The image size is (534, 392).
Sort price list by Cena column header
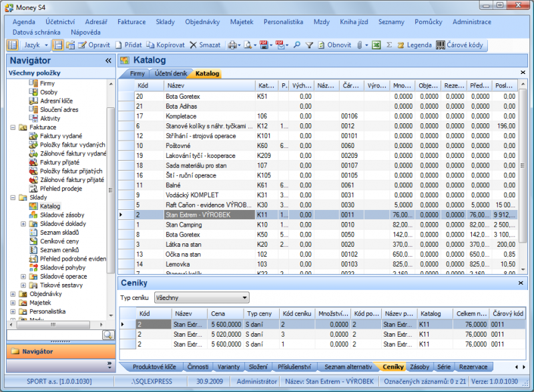click(226, 314)
